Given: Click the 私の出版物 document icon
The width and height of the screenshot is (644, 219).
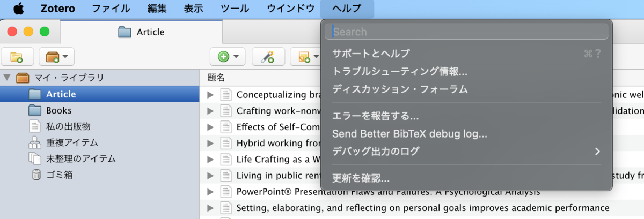Looking at the screenshot, I should coord(35,126).
